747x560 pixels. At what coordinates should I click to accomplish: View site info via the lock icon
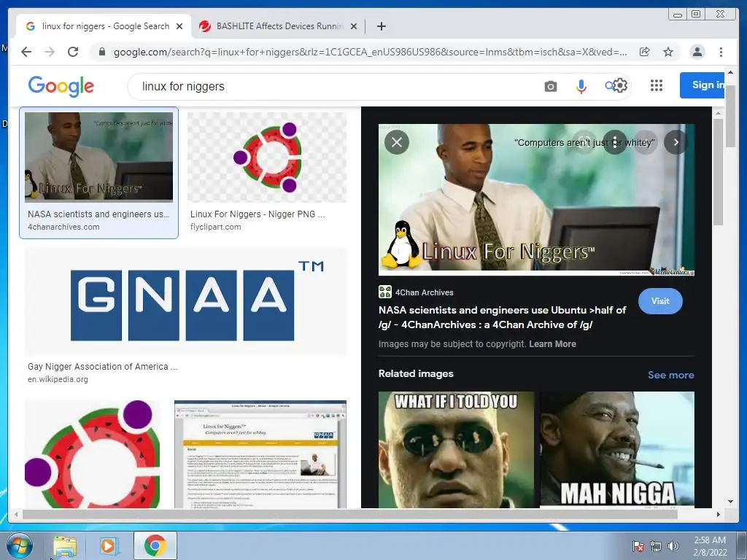[x=101, y=52]
